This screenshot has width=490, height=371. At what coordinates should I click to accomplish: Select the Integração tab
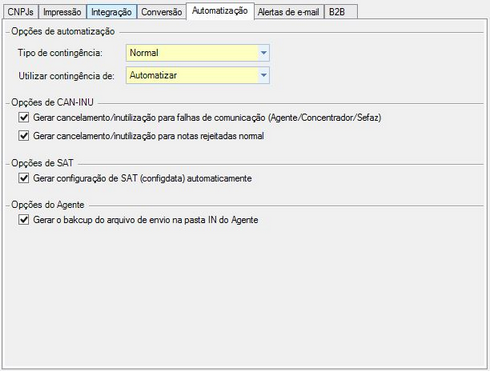(111, 12)
